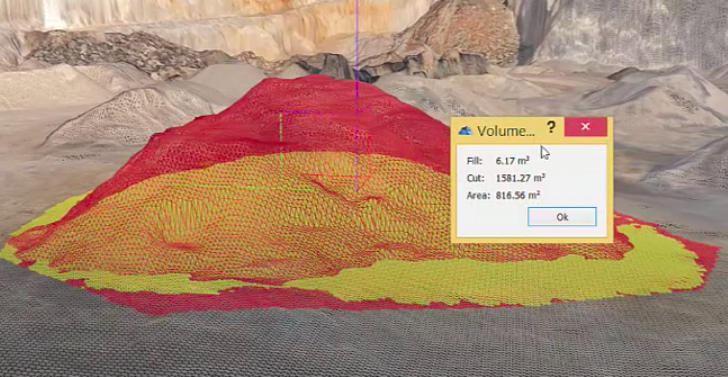Click the blue mountain icon in dialog title
Viewport: 728px width, 377px height.
tap(465, 131)
